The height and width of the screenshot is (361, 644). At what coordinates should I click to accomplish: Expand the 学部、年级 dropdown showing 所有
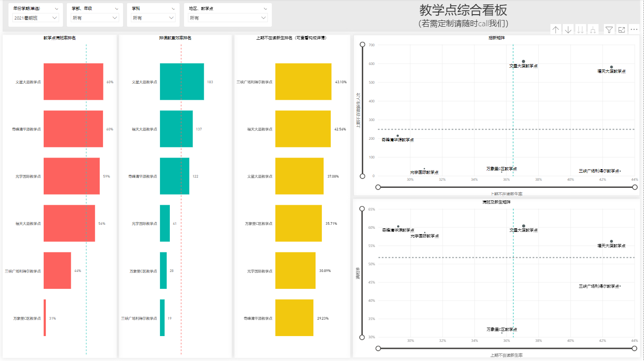point(95,18)
